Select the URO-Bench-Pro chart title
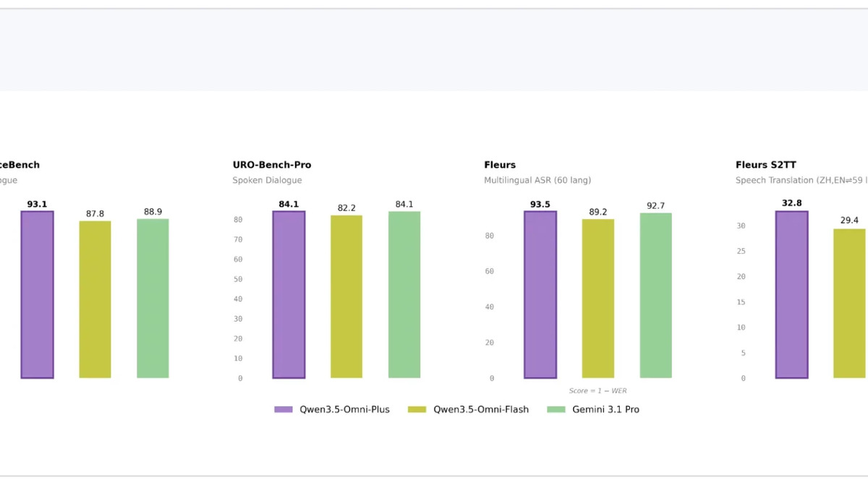 [272, 164]
